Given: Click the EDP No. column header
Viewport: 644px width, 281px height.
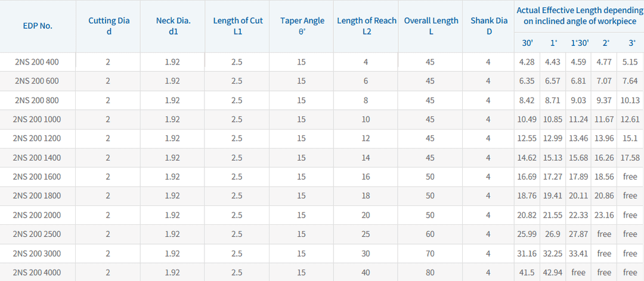Looking at the screenshot, I should click(37, 26).
